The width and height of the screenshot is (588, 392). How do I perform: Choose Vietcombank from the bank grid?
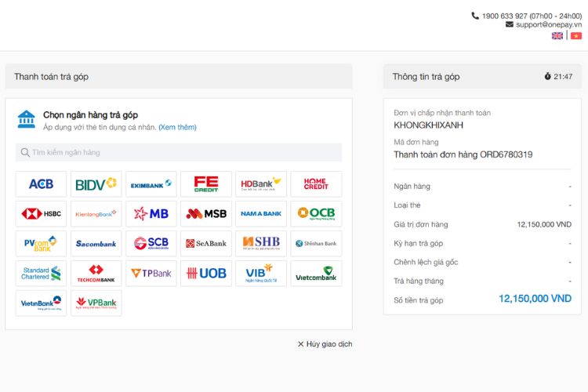316,274
